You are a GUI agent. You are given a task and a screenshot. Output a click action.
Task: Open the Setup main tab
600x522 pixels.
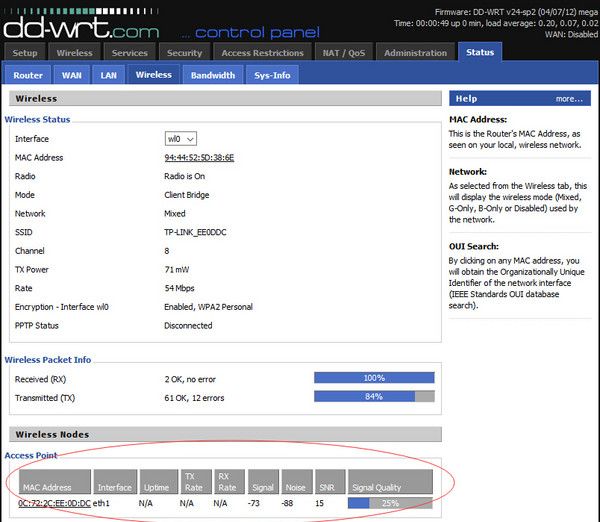click(x=25, y=52)
